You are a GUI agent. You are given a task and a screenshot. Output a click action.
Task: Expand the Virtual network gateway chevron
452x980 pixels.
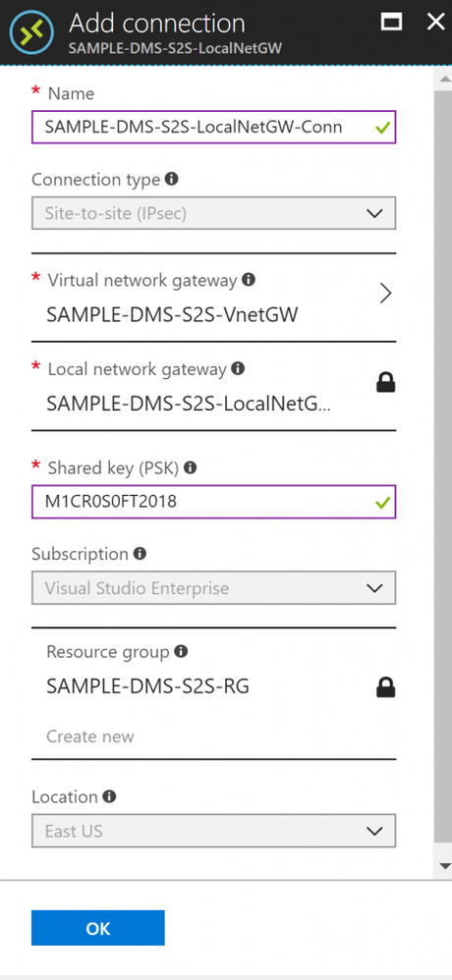tap(386, 294)
